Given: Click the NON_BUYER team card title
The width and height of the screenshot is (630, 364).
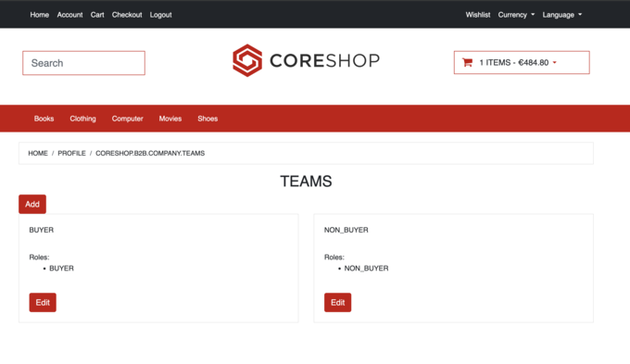Looking at the screenshot, I should 346,230.
